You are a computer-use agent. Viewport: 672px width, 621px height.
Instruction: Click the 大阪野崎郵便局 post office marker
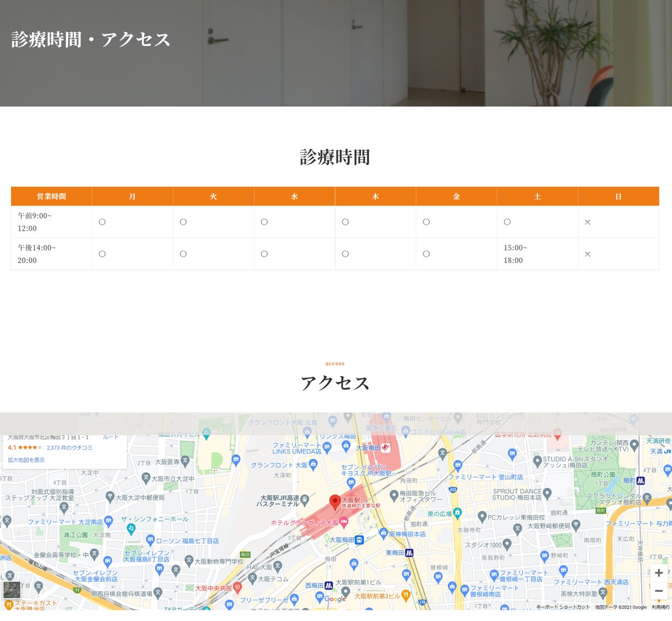pyautogui.click(x=576, y=525)
